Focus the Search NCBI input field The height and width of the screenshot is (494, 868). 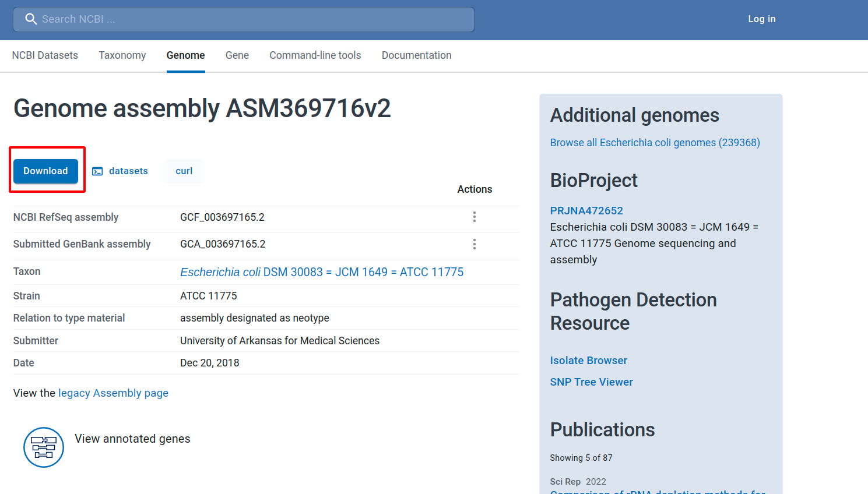coord(244,19)
